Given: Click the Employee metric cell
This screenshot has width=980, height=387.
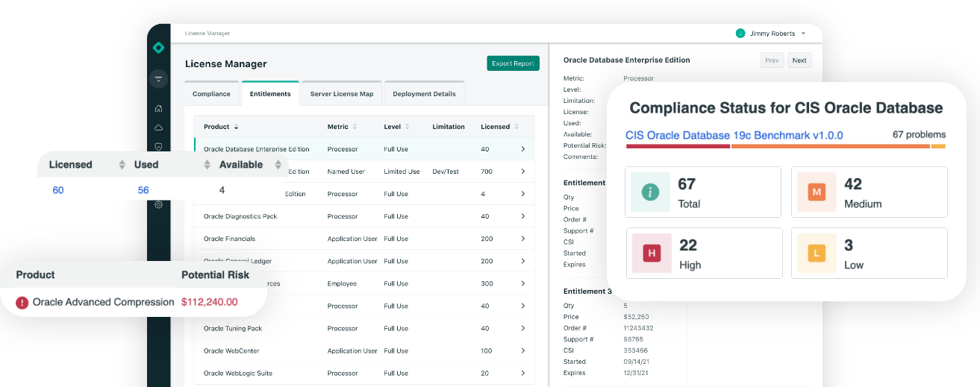Looking at the screenshot, I should click(341, 283).
